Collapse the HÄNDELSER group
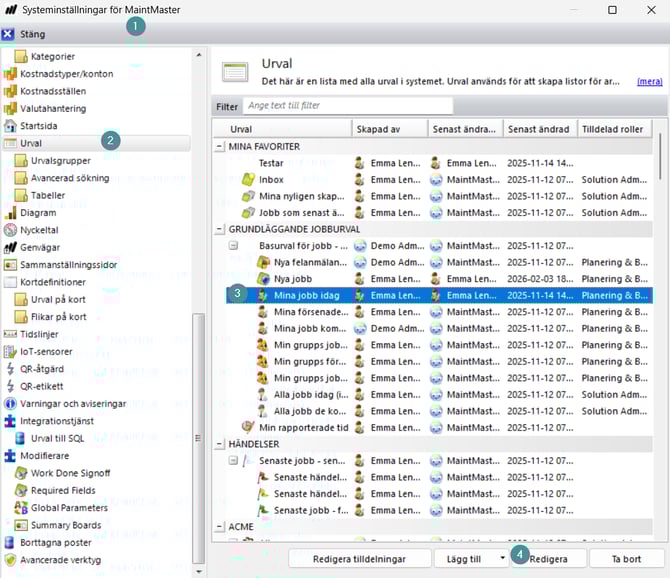670x578 pixels. click(x=220, y=443)
